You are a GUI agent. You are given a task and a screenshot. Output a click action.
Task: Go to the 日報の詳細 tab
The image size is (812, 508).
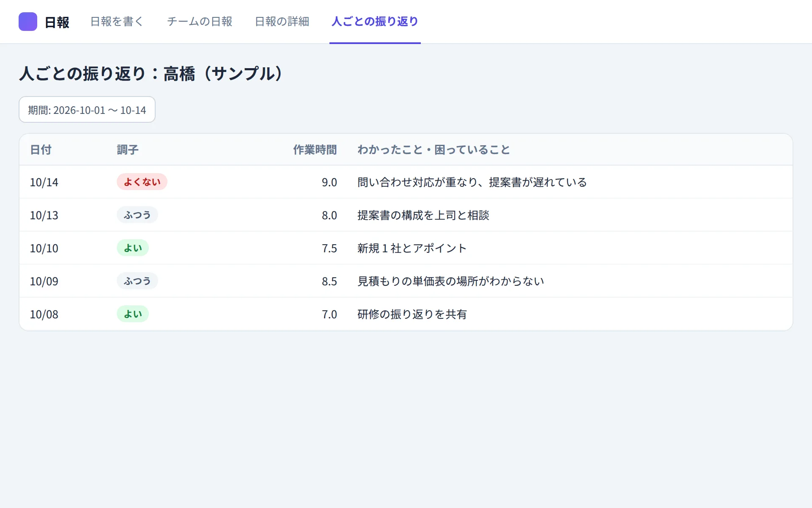pyautogui.click(x=282, y=22)
